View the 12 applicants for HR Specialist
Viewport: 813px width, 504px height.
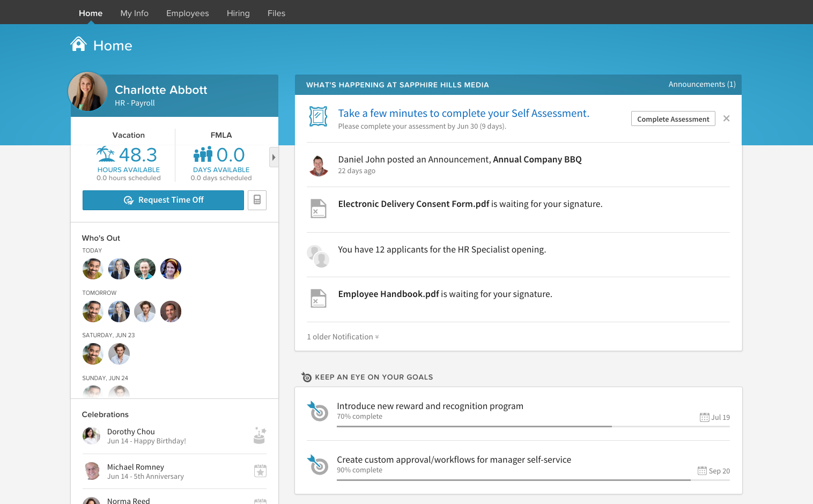click(442, 249)
